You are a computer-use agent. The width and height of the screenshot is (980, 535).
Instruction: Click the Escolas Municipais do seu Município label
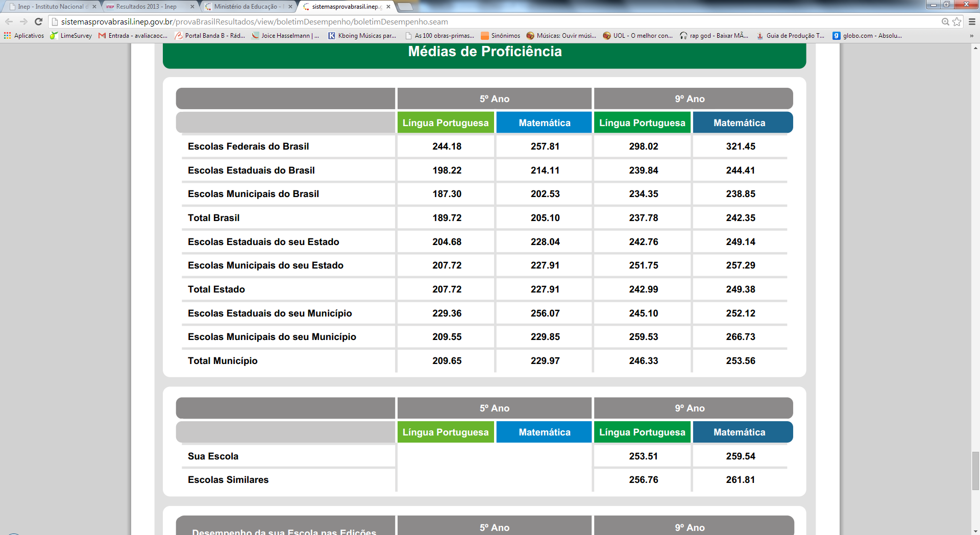[x=272, y=337]
